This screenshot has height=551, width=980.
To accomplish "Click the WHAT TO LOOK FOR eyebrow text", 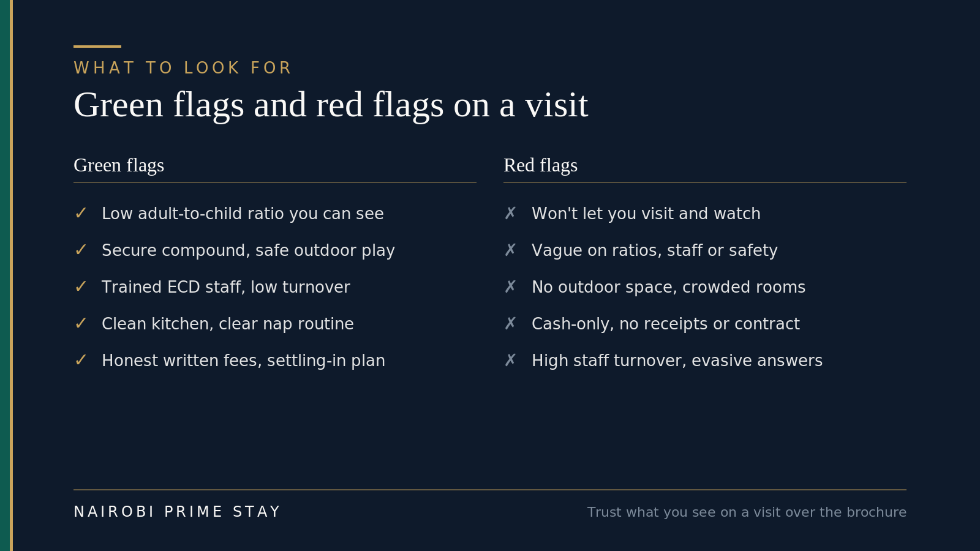I will [183, 68].
